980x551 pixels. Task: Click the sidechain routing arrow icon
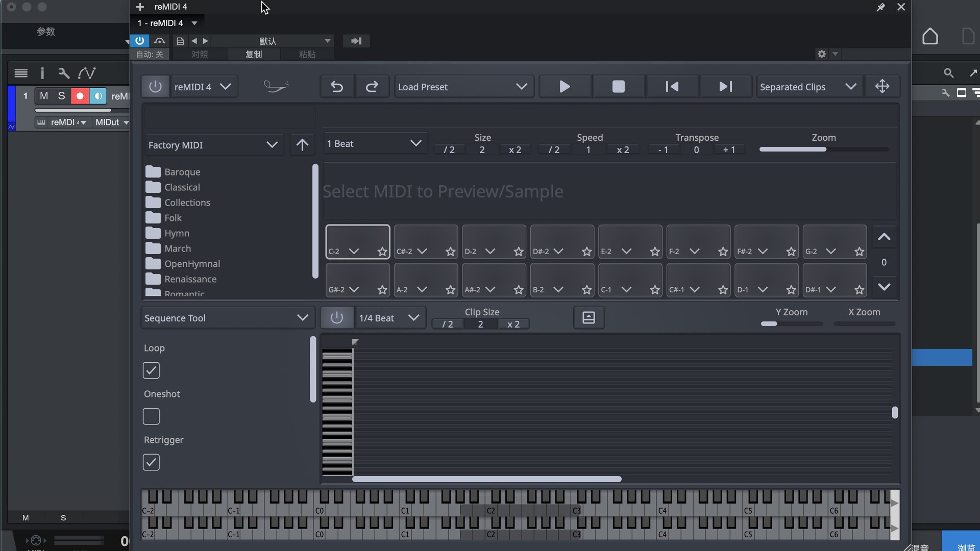[x=356, y=41]
